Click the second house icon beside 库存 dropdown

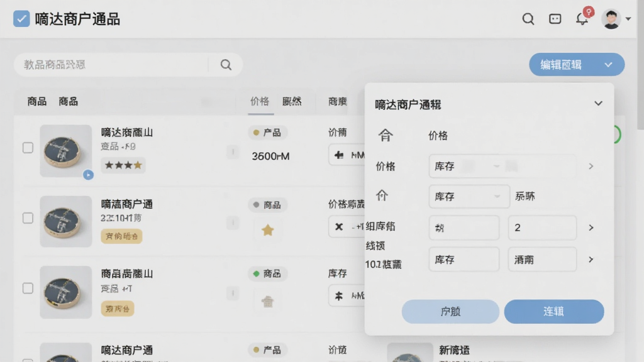(382, 196)
